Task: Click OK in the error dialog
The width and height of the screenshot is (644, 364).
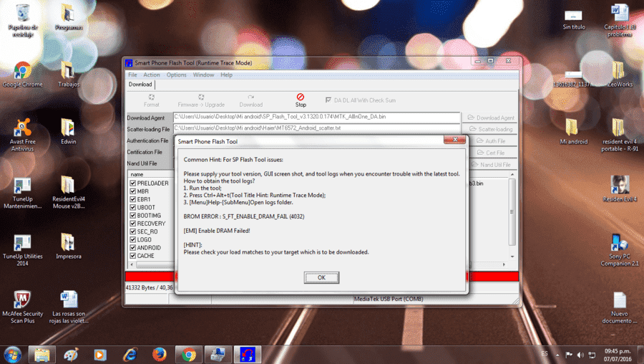Action: 321,277
